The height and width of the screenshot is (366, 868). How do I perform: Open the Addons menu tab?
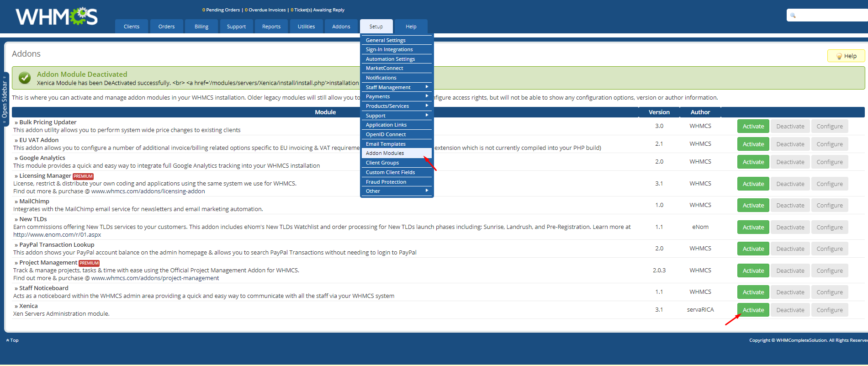point(341,27)
